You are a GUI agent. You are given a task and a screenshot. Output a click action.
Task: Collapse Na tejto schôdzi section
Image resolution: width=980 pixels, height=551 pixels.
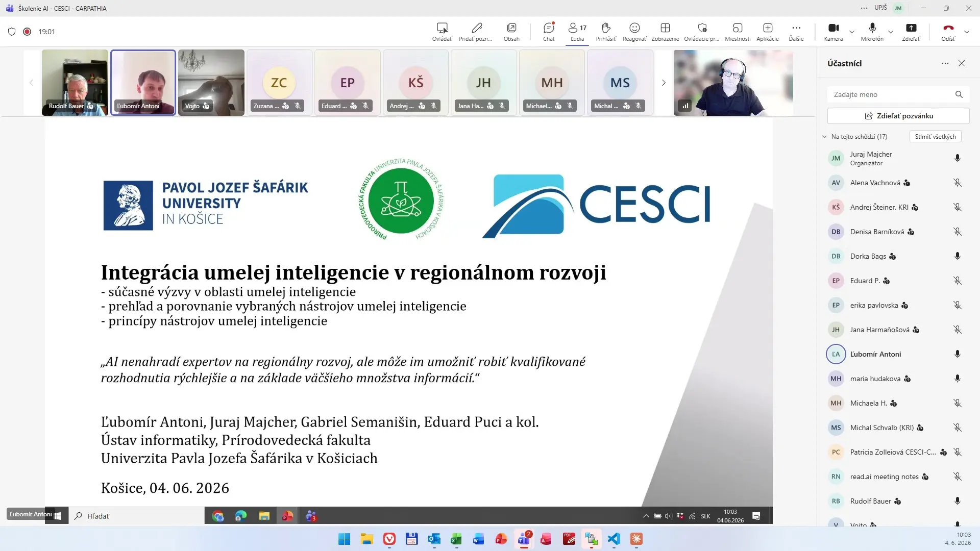[x=824, y=137]
